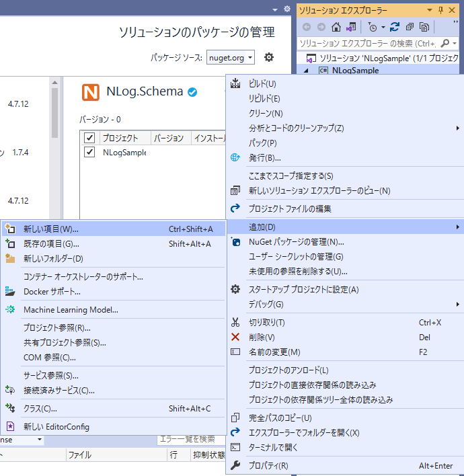Open package source settings gear icon
This screenshot has height=476, width=464.
pyautogui.click(x=269, y=57)
